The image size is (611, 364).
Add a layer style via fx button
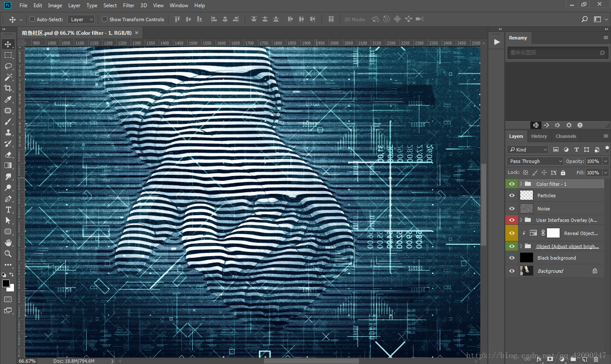pyautogui.click(x=539, y=359)
